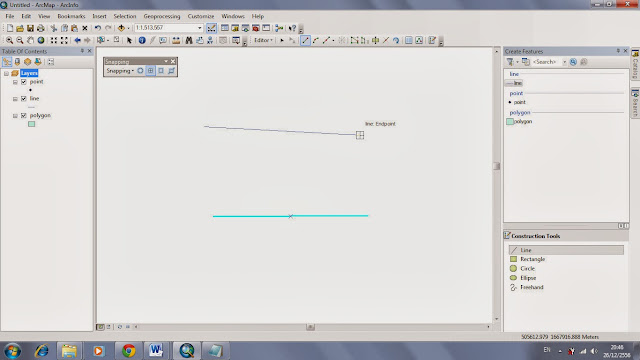The height and width of the screenshot is (360, 640).
Task: Open the Editor dropdown menu
Action: [x=263, y=40]
